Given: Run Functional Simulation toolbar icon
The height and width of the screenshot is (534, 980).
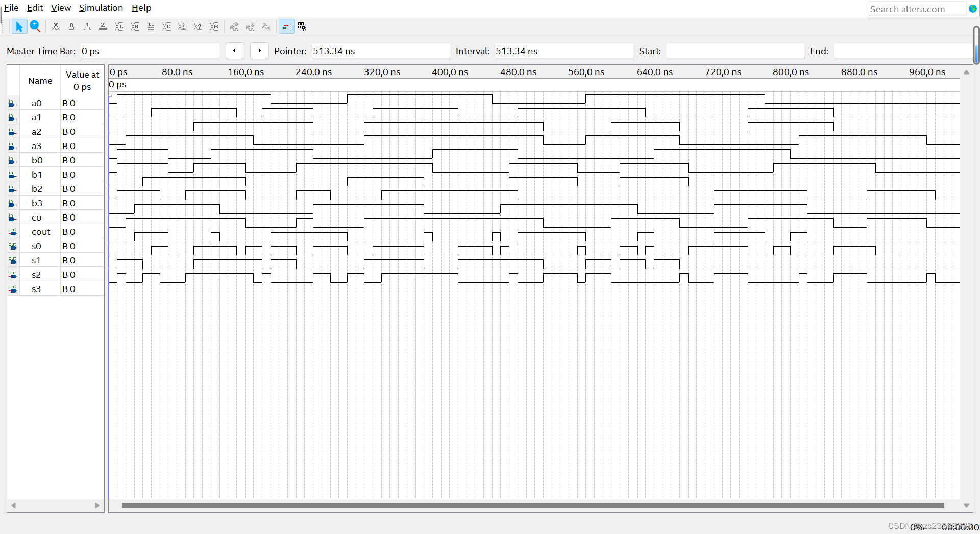Looking at the screenshot, I should [x=234, y=27].
